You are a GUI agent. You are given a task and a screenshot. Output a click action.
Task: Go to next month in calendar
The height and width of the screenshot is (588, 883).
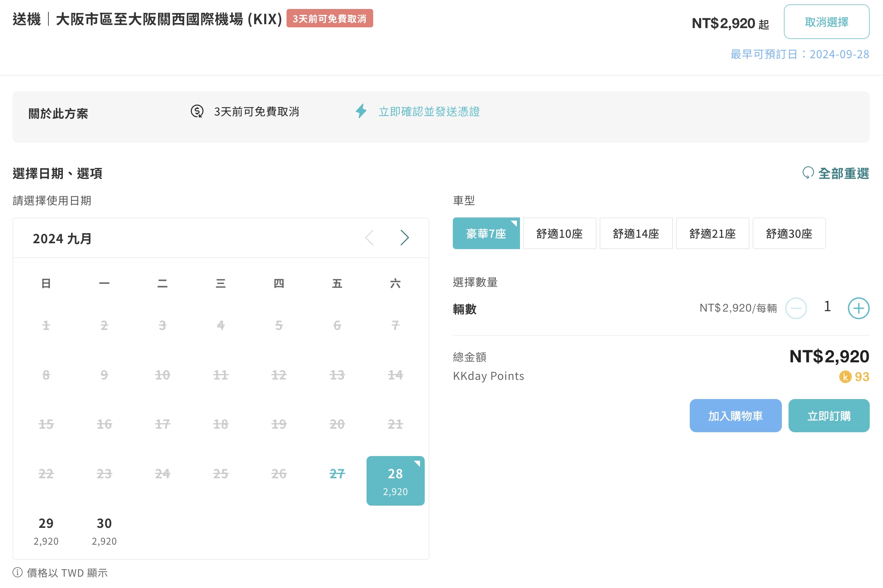(x=404, y=237)
